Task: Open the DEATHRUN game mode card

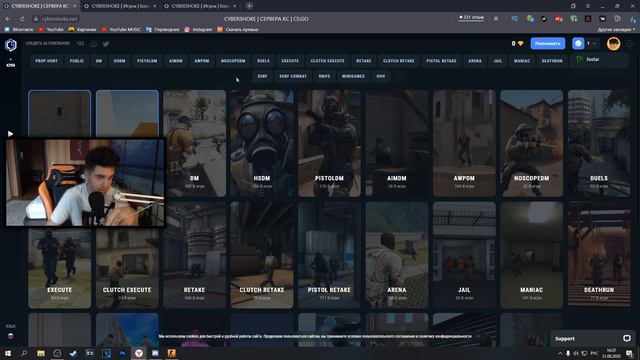Action: point(599,255)
